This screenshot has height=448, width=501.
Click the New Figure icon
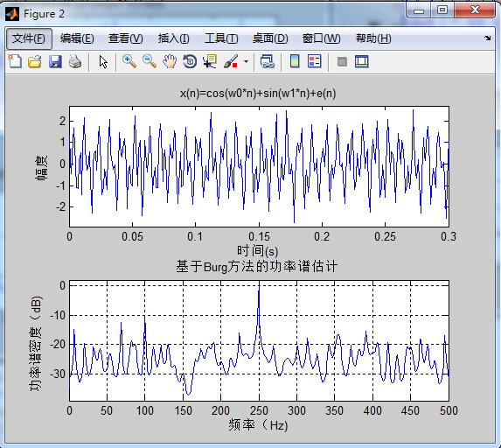[x=15, y=61]
